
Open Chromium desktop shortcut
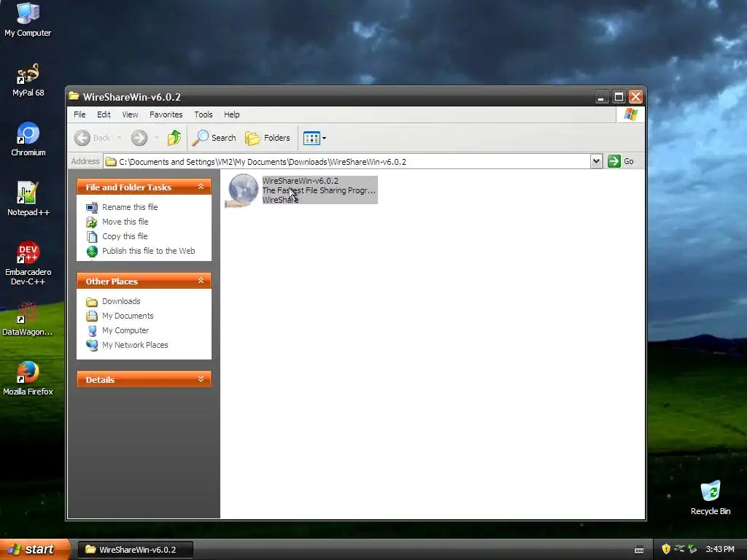28,139
